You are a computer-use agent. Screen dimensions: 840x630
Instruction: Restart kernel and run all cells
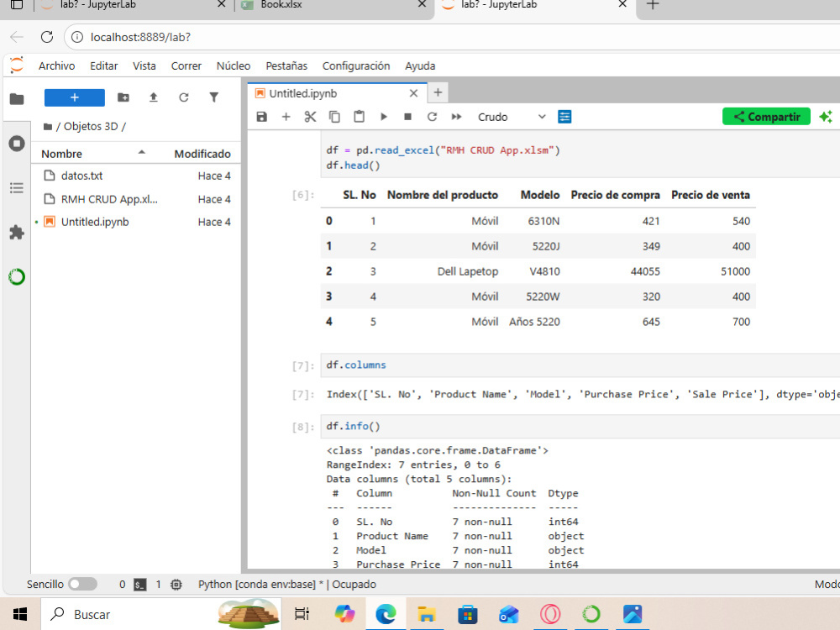coord(456,117)
